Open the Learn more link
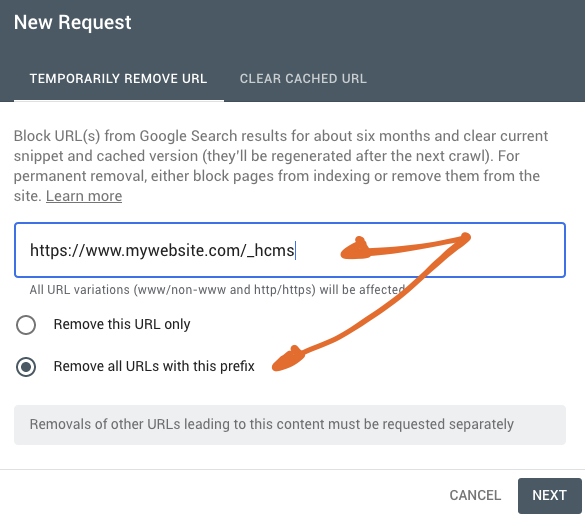 pos(84,196)
